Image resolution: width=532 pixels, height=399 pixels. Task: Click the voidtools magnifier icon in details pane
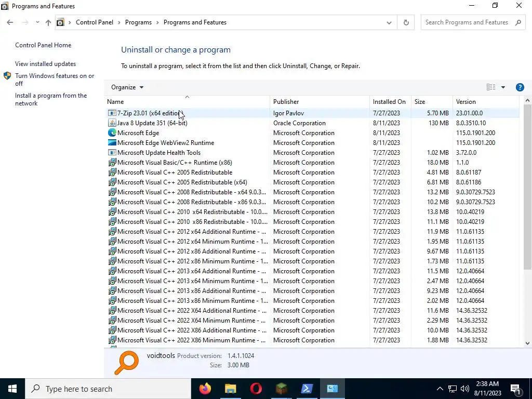pos(127,362)
